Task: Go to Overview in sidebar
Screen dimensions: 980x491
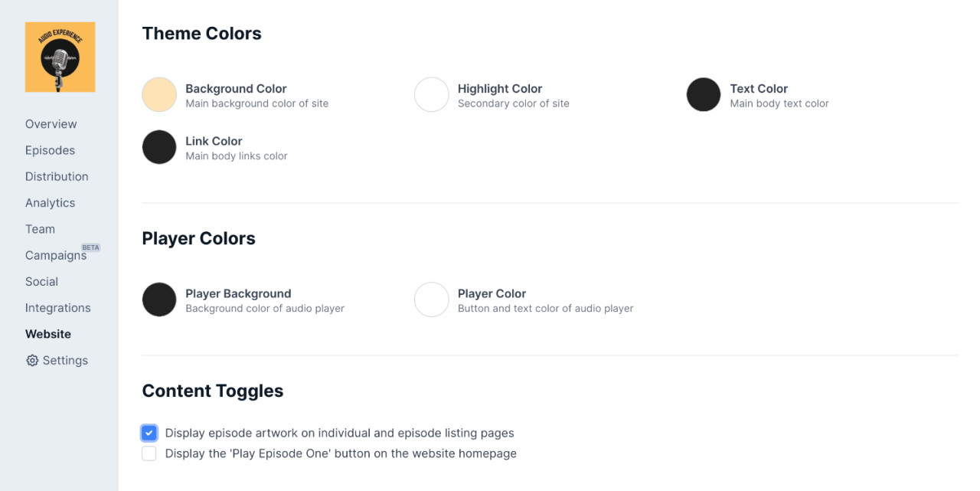Action: (51, 124)
